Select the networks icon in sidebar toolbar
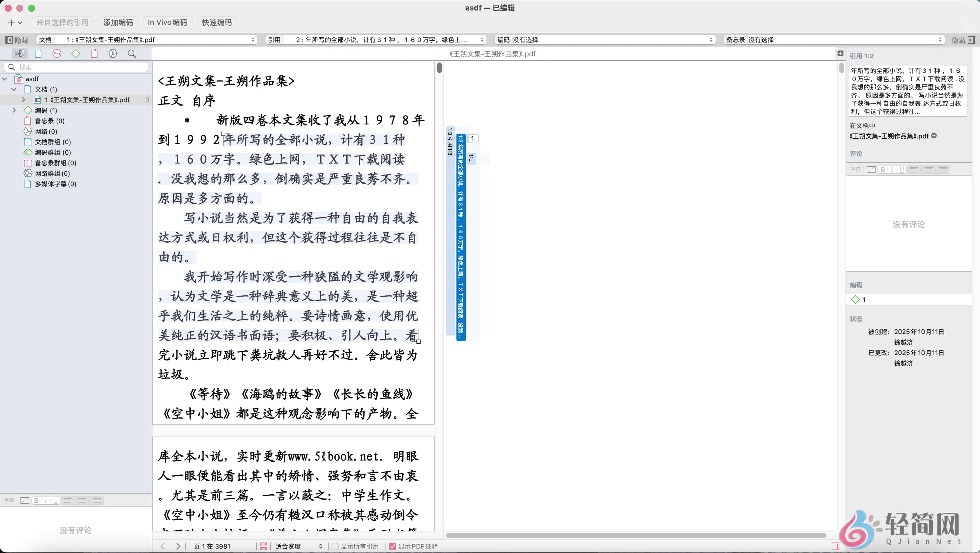The width and height of the screenshot is (980, 553). click(x=113, y=54)
